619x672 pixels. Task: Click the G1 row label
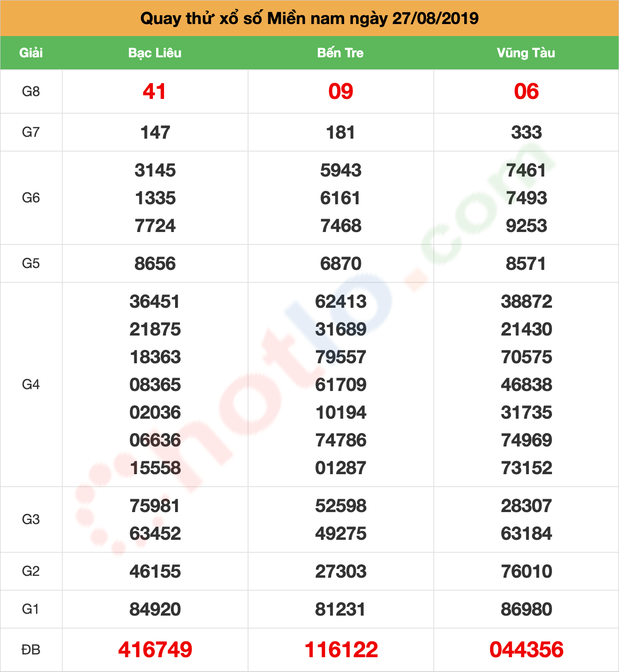pyautogui.click(x=31, y=609)
